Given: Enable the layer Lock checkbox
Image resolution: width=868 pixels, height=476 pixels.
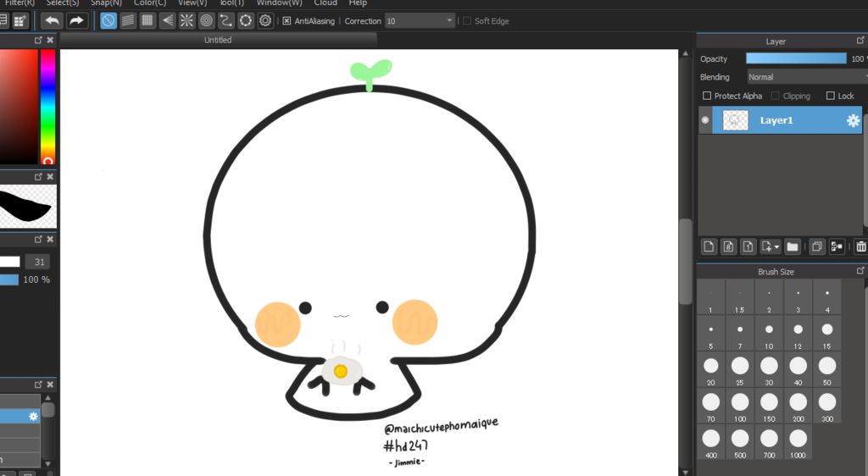Looking at the screenshot, I should (831, 96).
